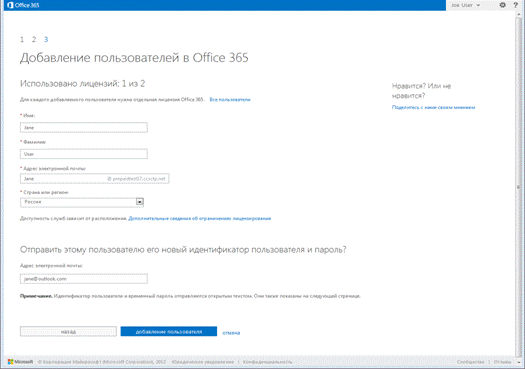Click the Имя field containing Jane

tap(84, 128)
